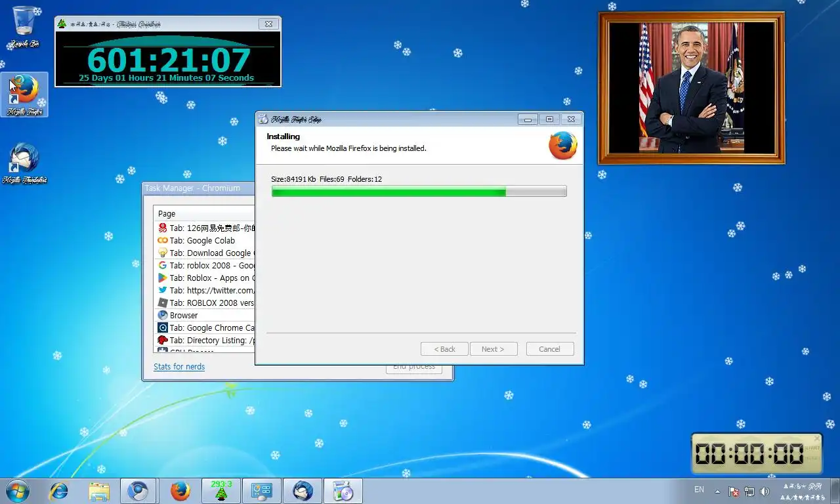This screenshot has height=504, width=840.
Task: Open the Action Center flag tray icon
Action: coord(734,491)
